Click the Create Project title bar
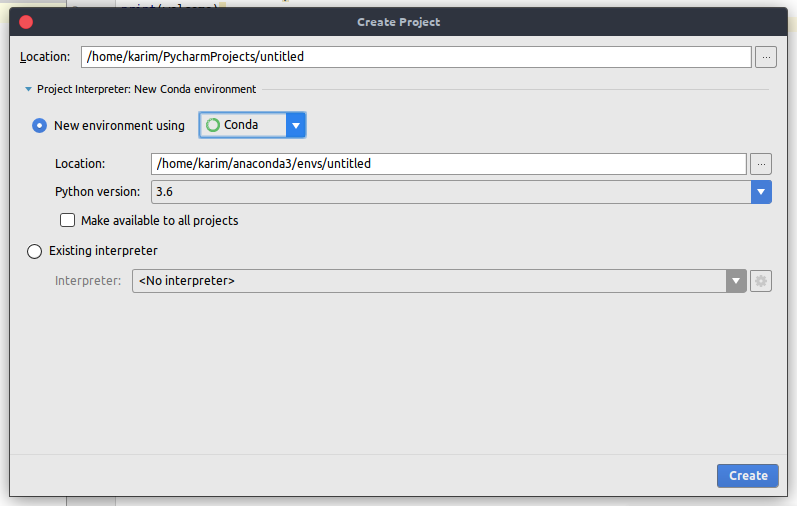Viewport: 797px width, 506px height. pyautogui.click(x=398, y=22)
